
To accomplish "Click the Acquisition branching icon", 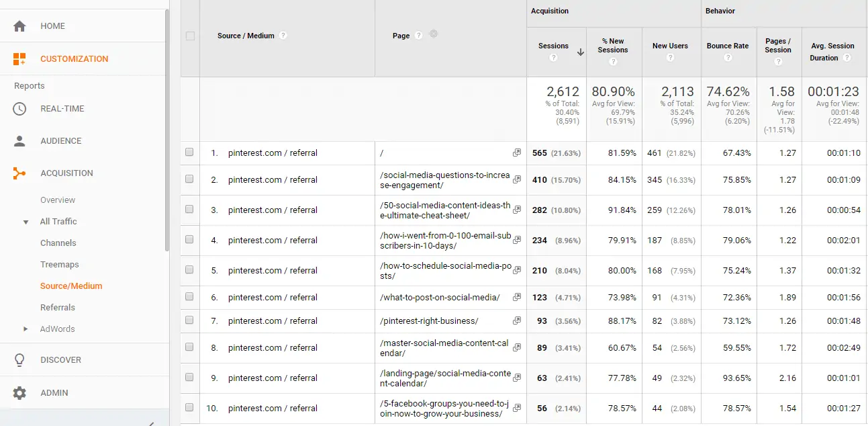I will click(x=19, y=173).
